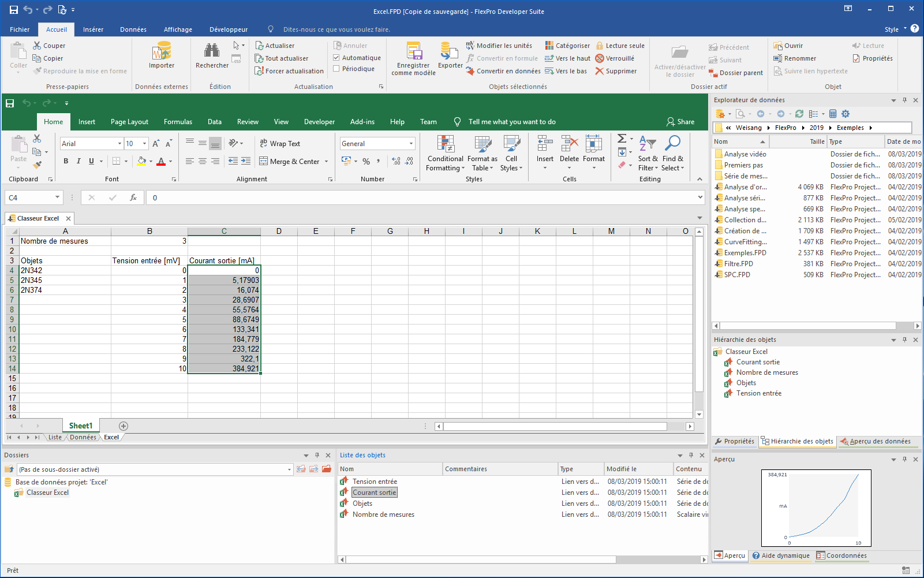The image size is (924, 578).
Task: Click the Excel Underline button
Action: click(91, 161)
